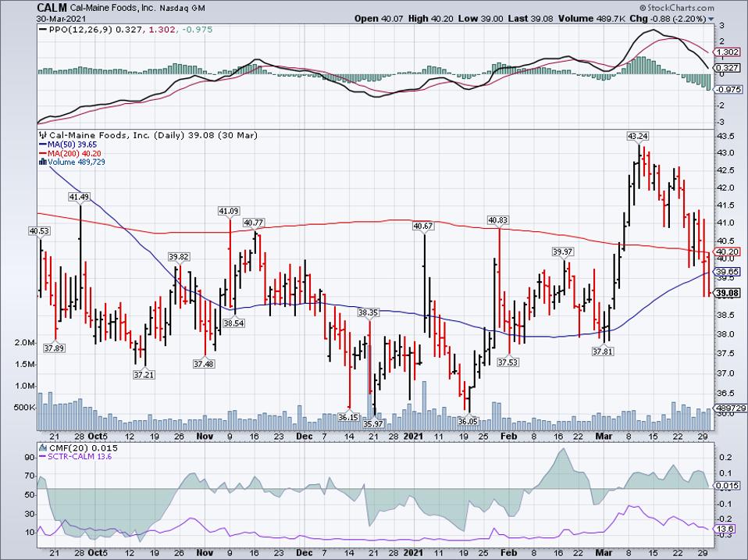
Task: Click the bold 39.08 last price axis tag
Action: 728,294
